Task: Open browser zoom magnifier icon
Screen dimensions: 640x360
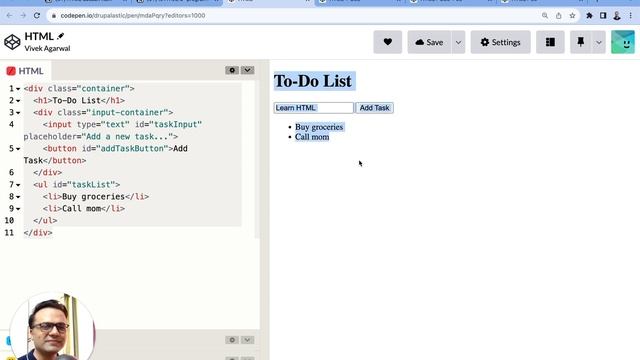Action: point(544,16)
